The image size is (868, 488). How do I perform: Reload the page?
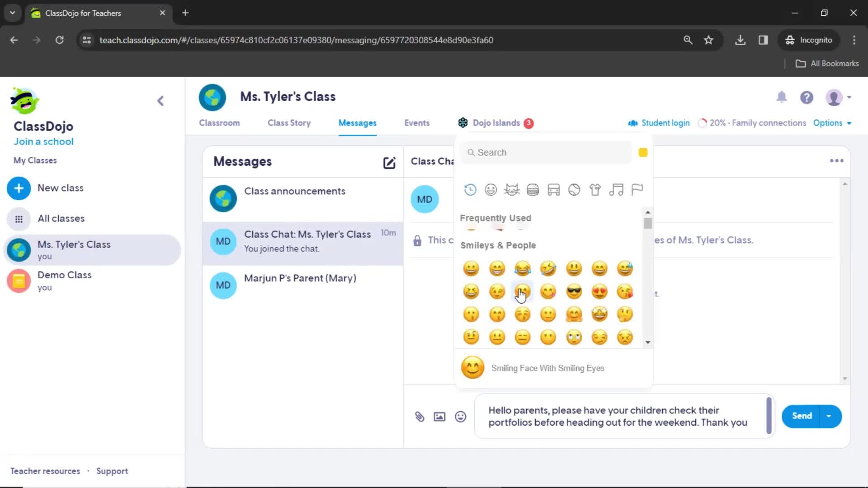click(59, 40)
